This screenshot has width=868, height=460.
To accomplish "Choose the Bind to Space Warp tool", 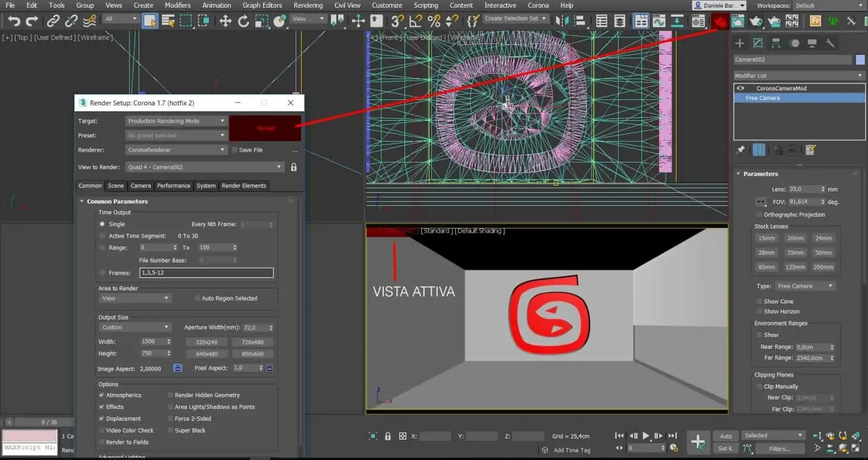I will [90, 21].
